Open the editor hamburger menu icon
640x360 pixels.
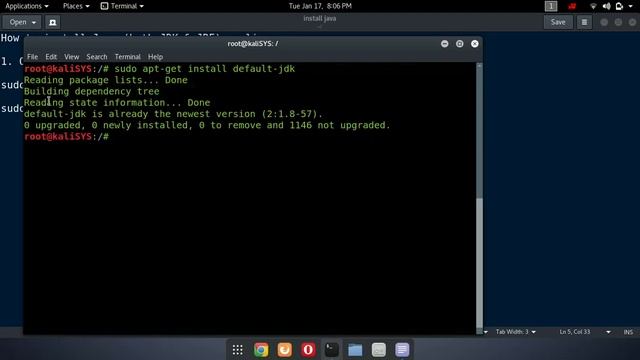[x=584, y=22]
